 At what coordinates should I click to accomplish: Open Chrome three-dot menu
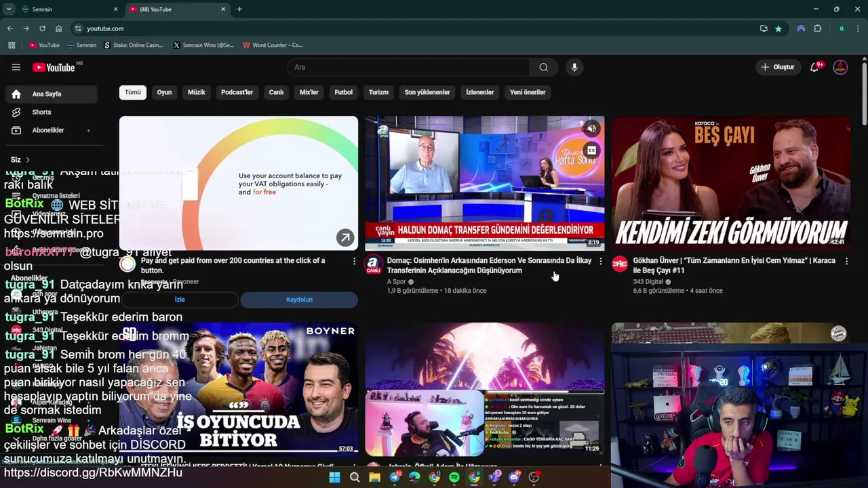point(858,28)
